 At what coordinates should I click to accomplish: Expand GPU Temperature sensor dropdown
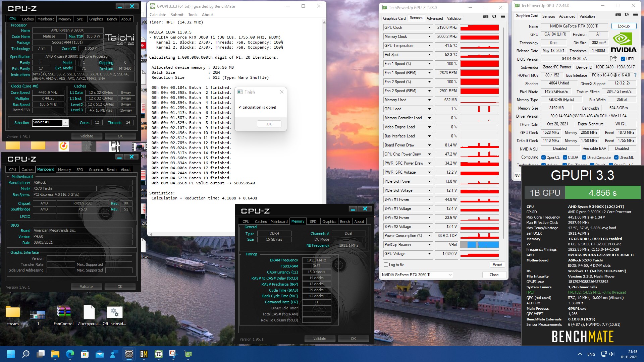click(x=429, y=46)
